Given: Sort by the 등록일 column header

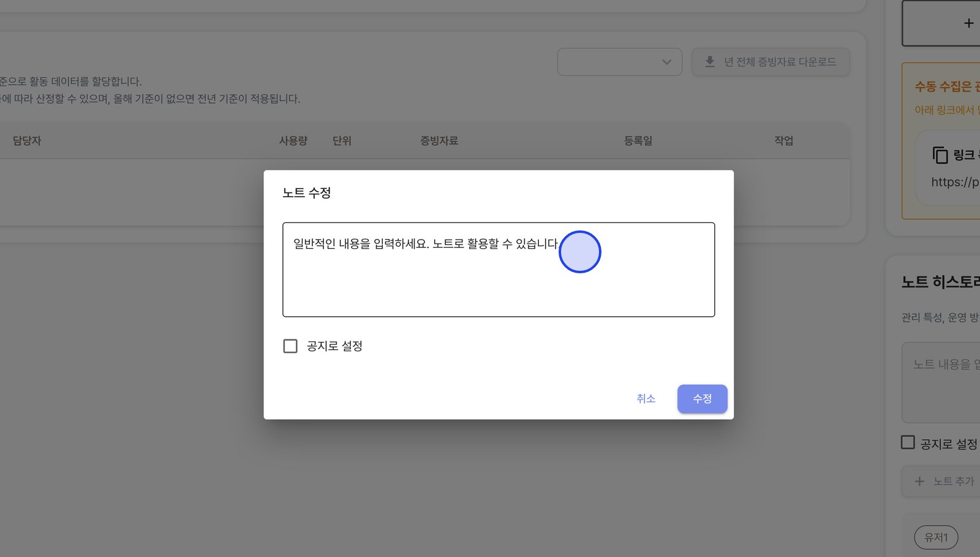Looking at the screenshot, I should tap(638, 141).
